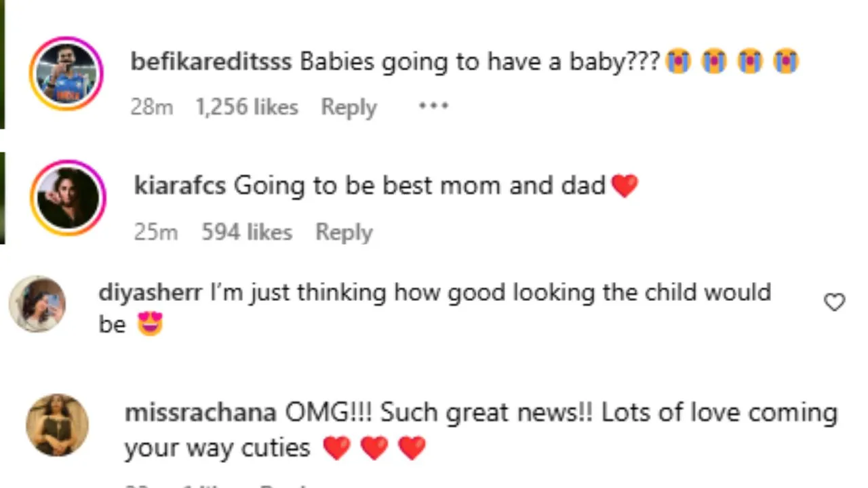Reply to kiarafcs comment
The image size is (868, 488).
pyautogui.click(x=344, y=232)
